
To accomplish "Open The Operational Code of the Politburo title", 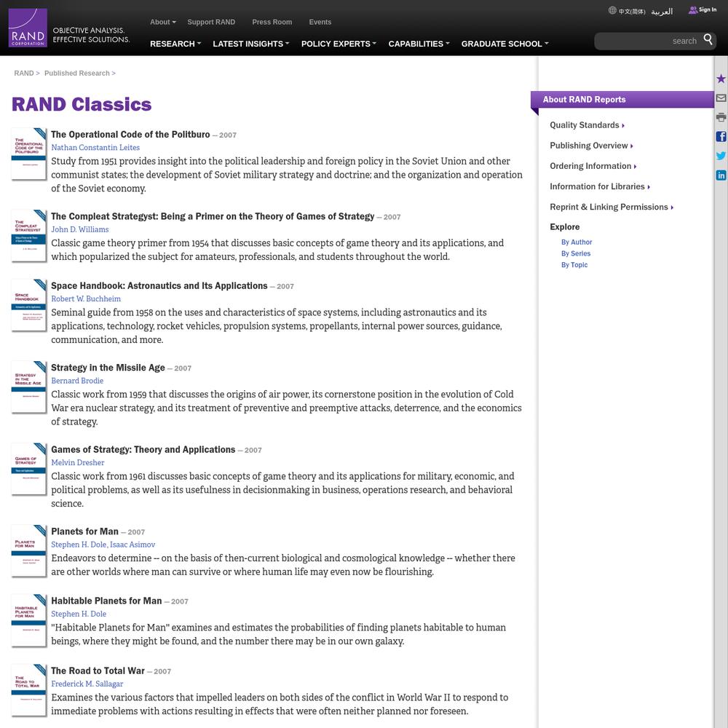I will pyautogui.click(x=130, y=134).
